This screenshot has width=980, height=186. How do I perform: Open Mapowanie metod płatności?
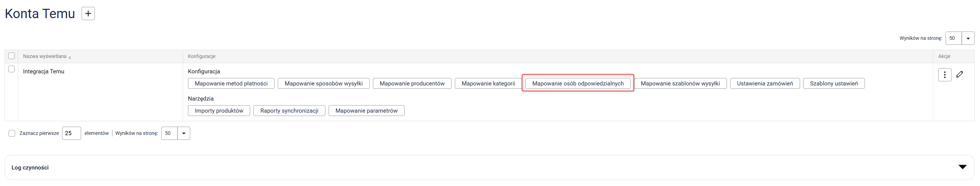pos(231,84)
